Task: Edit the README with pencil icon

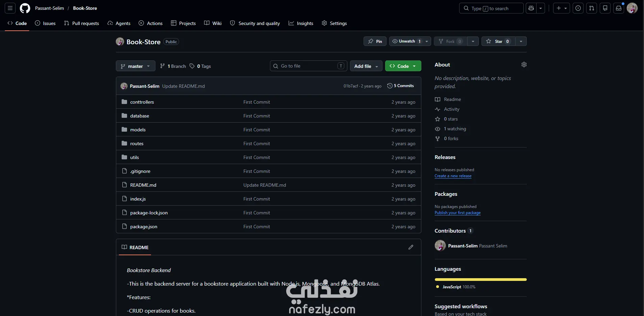Action: pyautogui.click(x=411, y=247)
